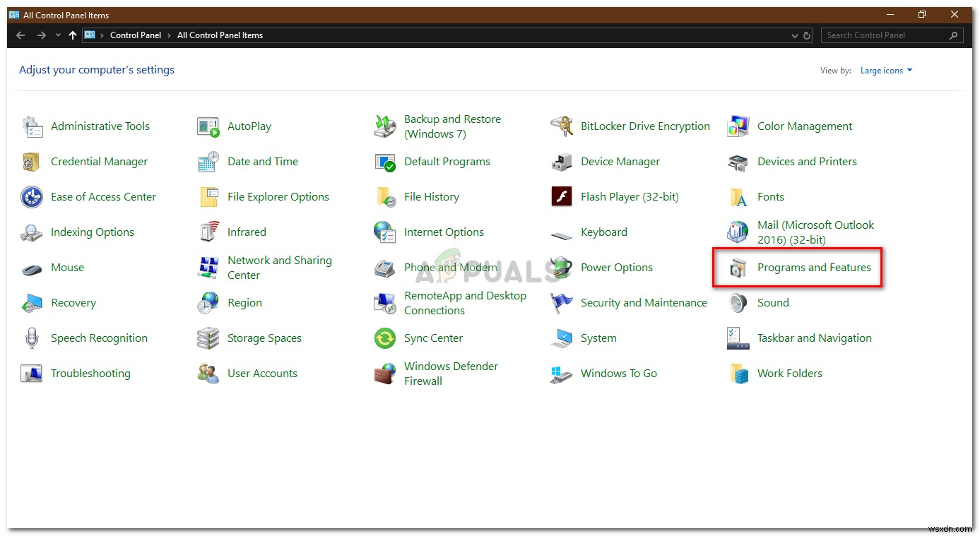Select the Devices and Printers icon

click(738, 162)
